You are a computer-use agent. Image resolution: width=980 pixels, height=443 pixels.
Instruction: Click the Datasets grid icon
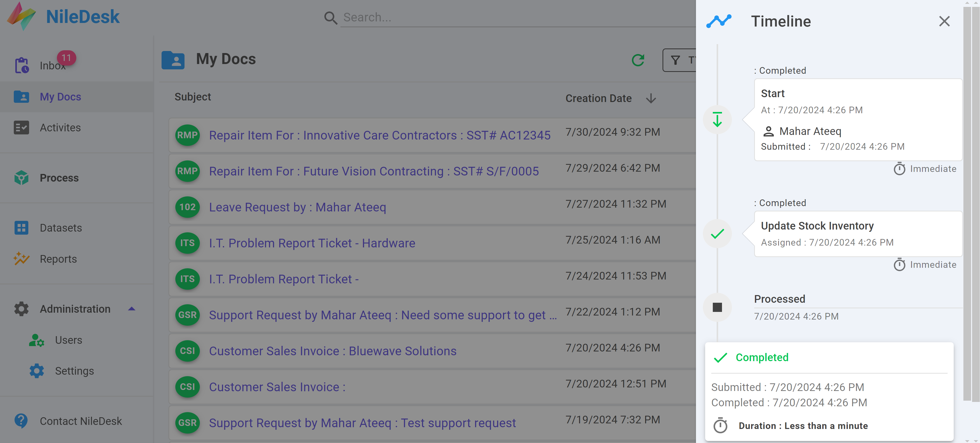coord(21,228)
